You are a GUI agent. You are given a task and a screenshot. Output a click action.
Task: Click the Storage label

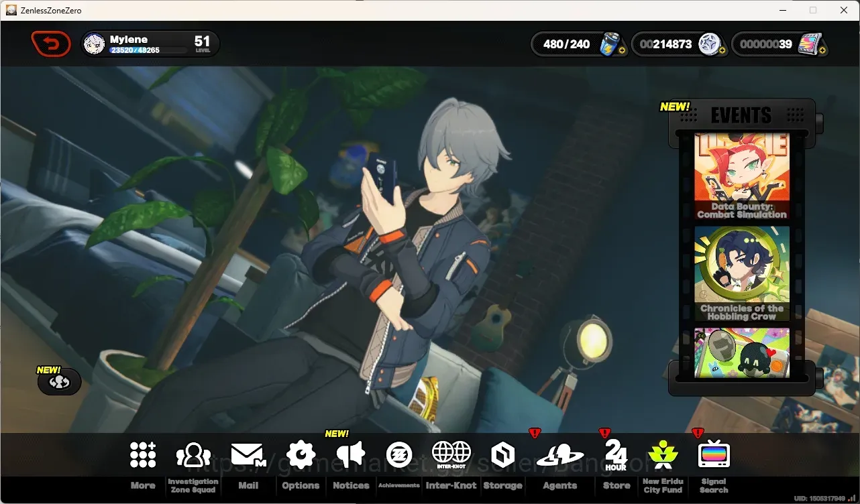click(x=502, y=485)
